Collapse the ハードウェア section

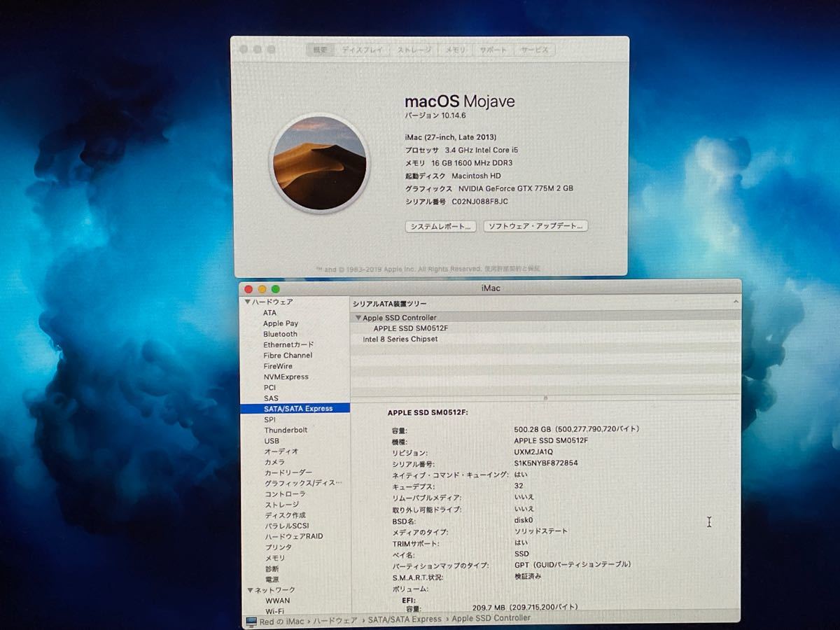(247, 302)
